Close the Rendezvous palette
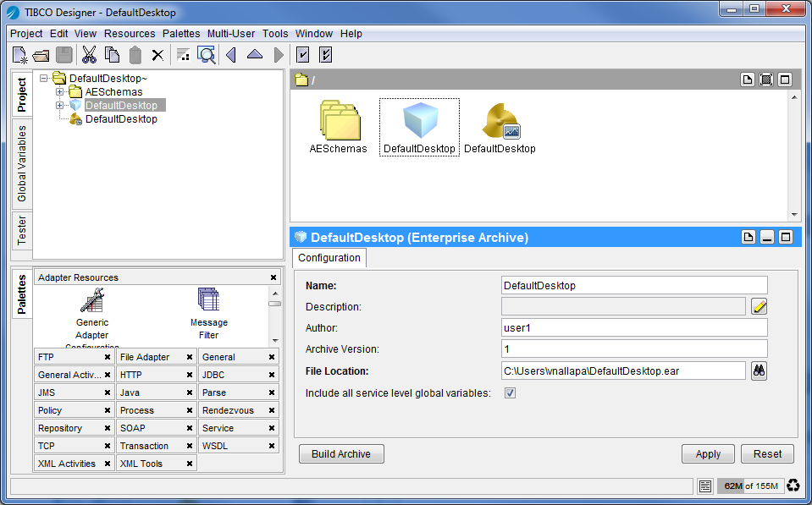The height and width of the screenshot is (505, 812). (x=272, y=410)
